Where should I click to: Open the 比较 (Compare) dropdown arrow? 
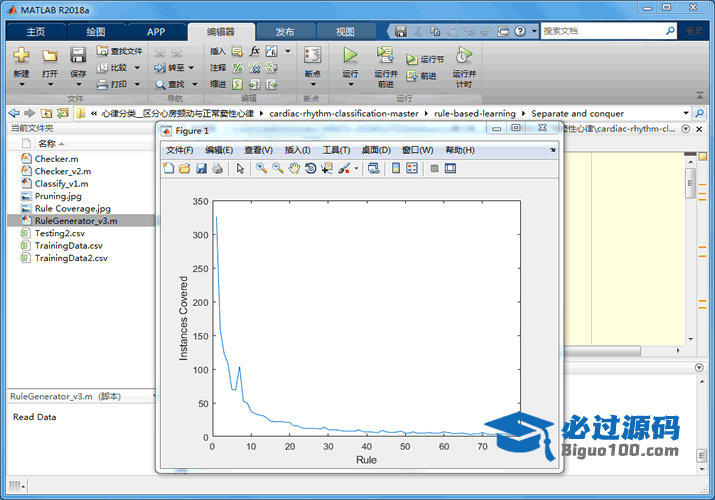137,68
